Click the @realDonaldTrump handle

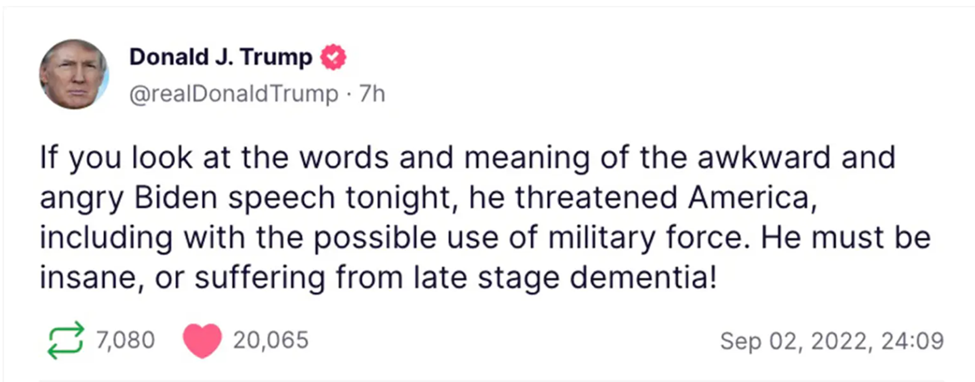pos(234,95)
